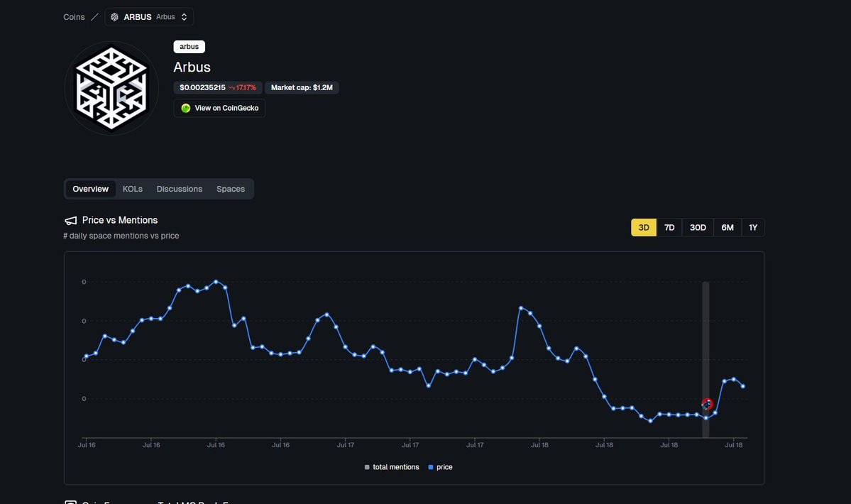Show the 6M time range

728,227
